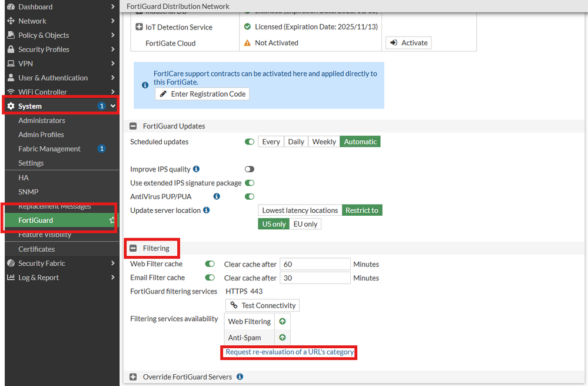The height and width of the screenshot is (386, 588).
Task: Click the Security Profiles lock icon
Action: [x=11, y=49]
